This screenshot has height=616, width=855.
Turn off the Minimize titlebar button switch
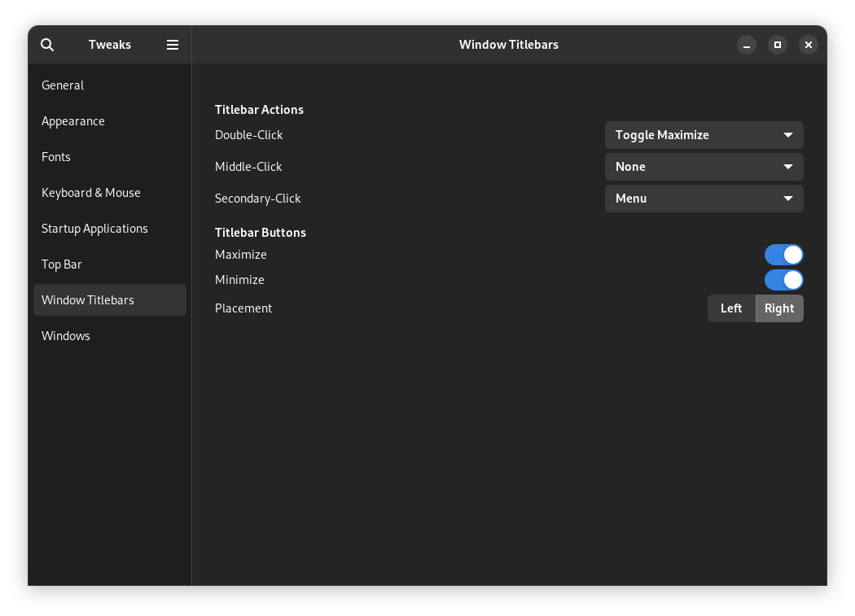[x=783, y=280]
